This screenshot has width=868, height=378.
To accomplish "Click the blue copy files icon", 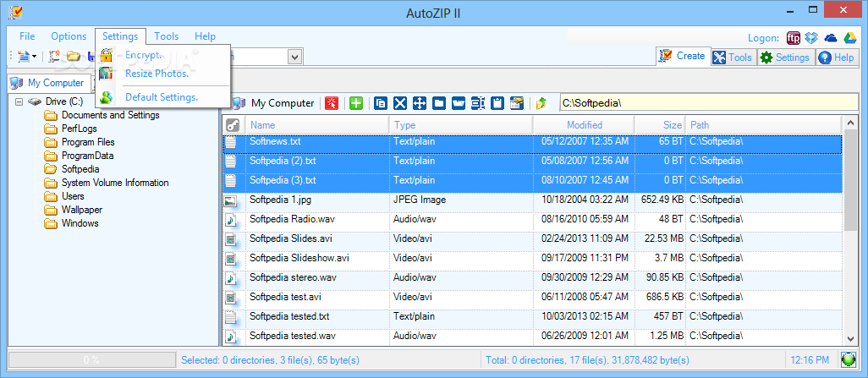I will pyautogui.click(x=381, y=103).
